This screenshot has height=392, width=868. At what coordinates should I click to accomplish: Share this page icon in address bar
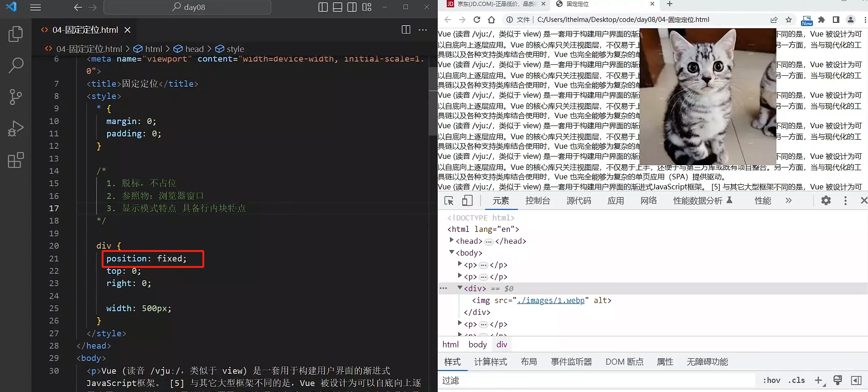pos(774,20)
